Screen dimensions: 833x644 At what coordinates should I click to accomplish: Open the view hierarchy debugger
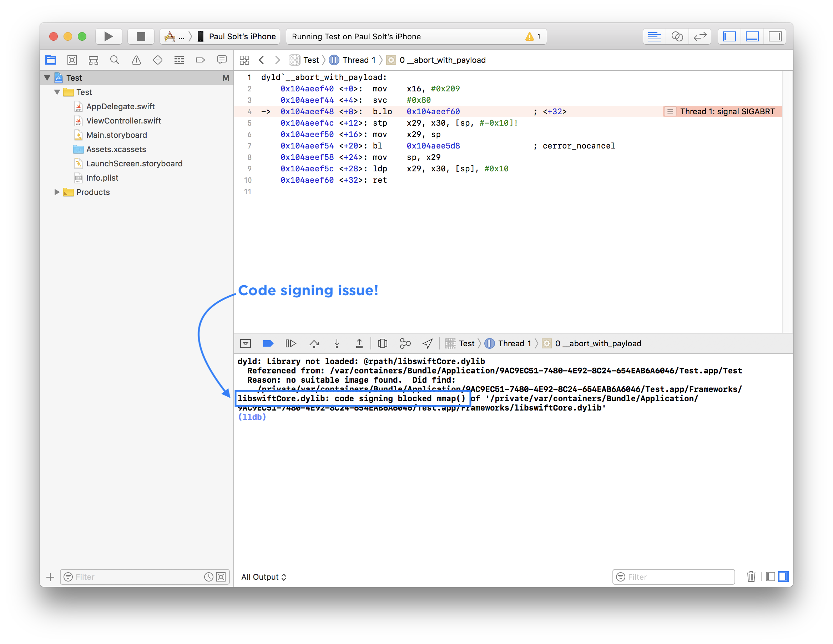click(x=383, y=343)
